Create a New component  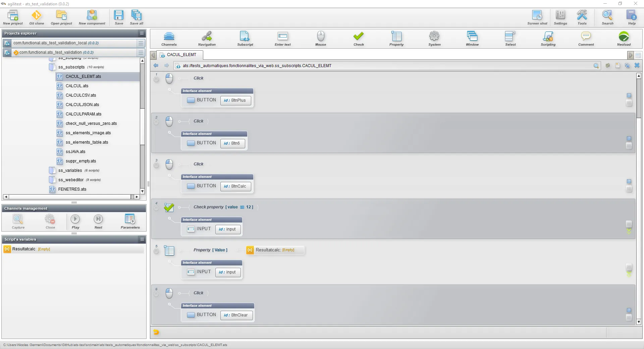pos(92,17)
